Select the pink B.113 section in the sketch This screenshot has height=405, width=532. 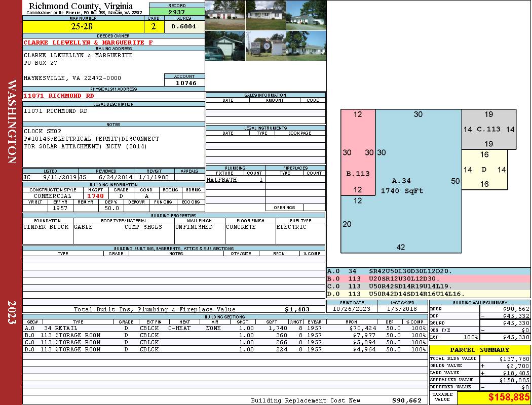point(358,152)
